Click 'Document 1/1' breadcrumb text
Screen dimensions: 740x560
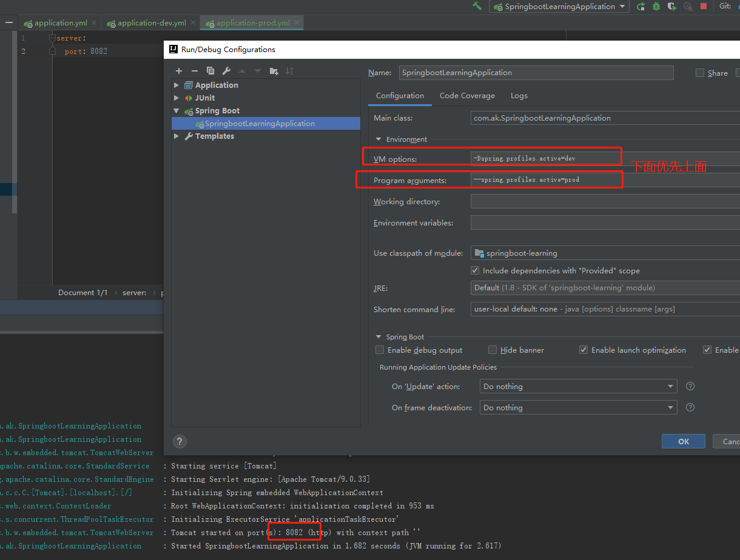pyautogui.click(x=82, y=292)
